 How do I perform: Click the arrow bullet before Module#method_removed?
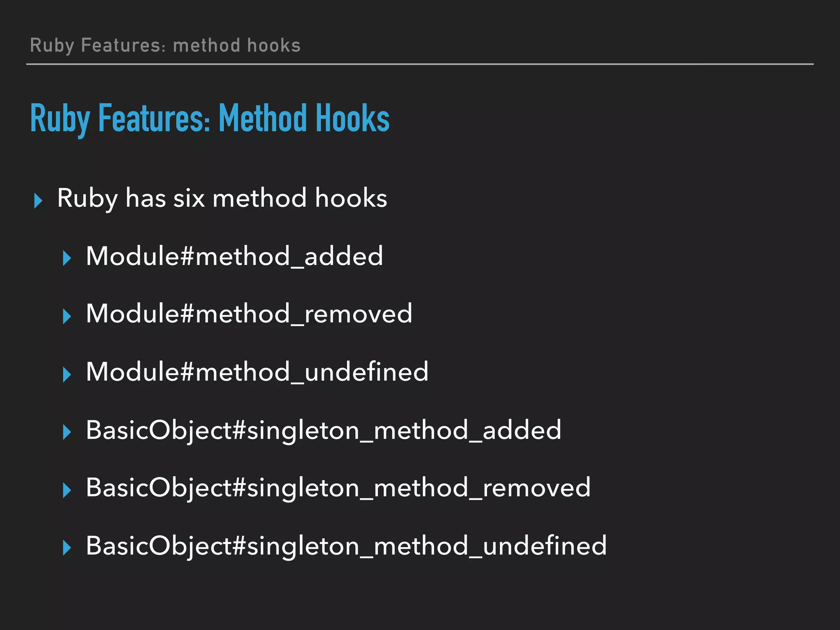point(67,316)
